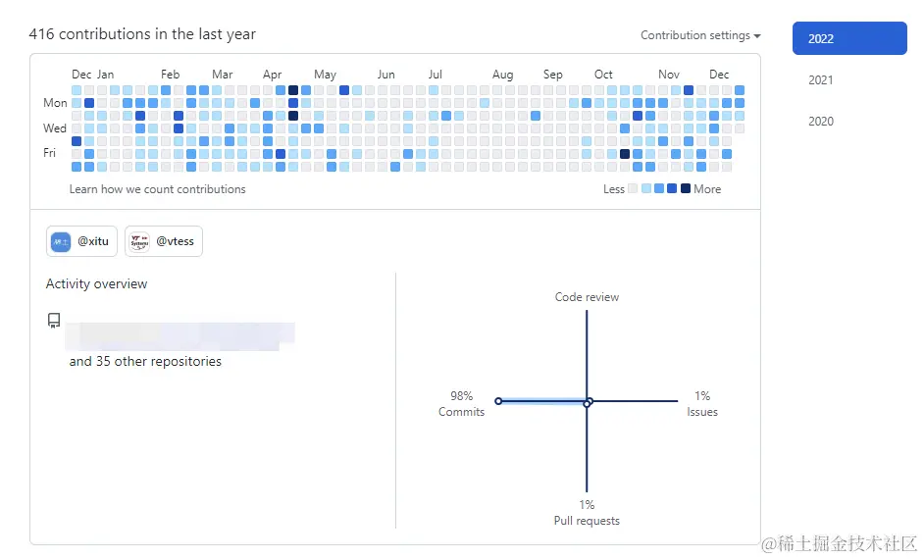Click the @xitu organization avatar icon

[x=61, y=241]
